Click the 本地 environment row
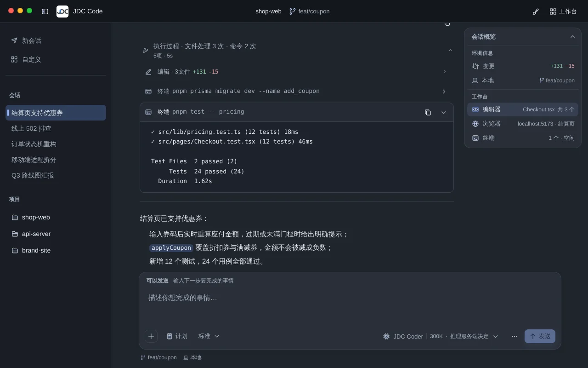Viewport: 588px width, 368px height. tap(523, 80)
